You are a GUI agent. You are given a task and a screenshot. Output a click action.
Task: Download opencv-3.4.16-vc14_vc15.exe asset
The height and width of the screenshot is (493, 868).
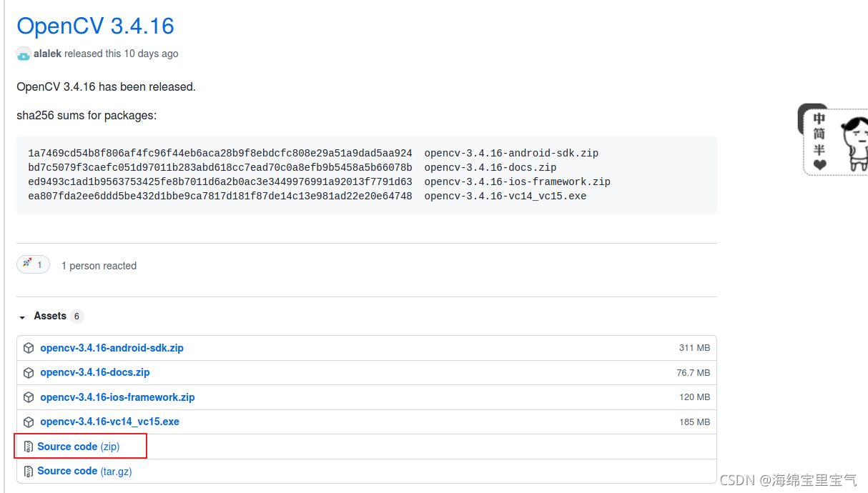point(109,422)
